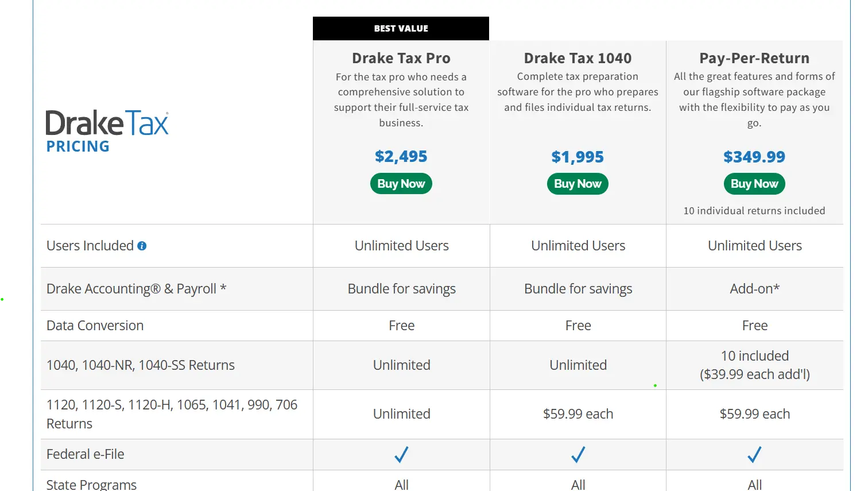The image size is (868, 491).
Task: Click Add-on* cell under Pay-Per-Return
Action: (x=754, y=289)
